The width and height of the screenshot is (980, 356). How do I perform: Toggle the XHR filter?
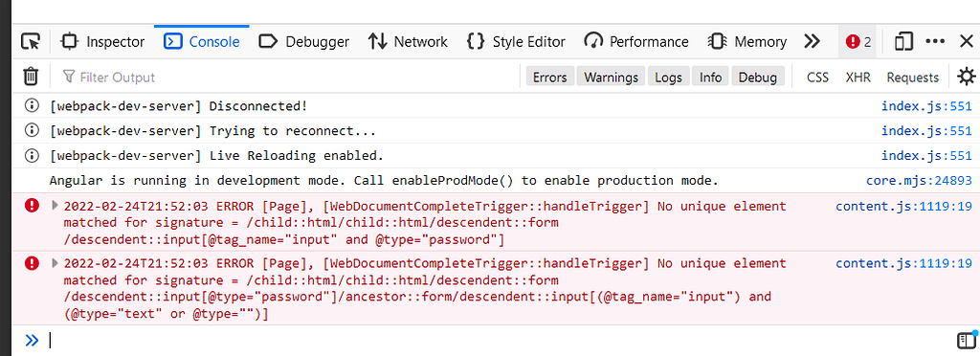[x=858, y=78]
